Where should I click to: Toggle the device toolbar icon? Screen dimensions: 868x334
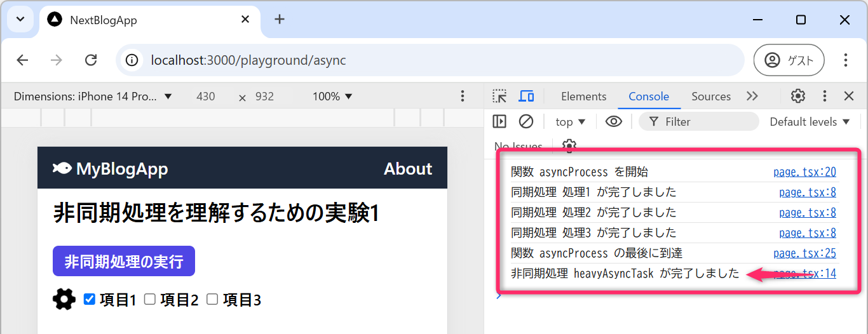pyautogui.click(x=526, y=97)
